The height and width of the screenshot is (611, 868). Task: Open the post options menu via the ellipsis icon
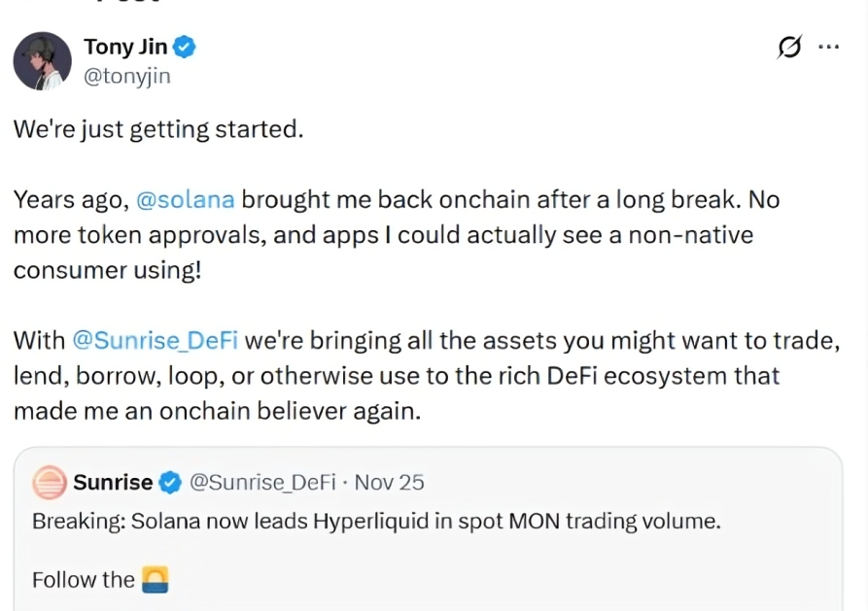pos(831,46)
